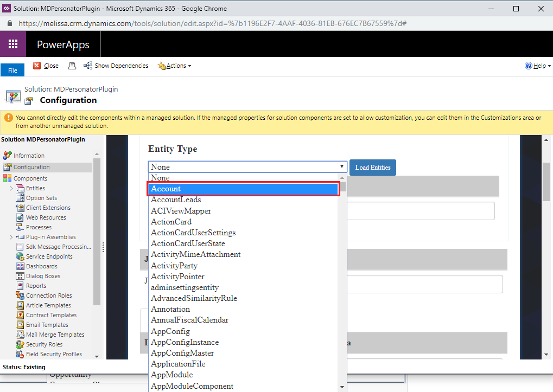The width and height of the screenshot is (553, 392).
Task: Choose ActivityPointer from the list
Action: coord(243,277)
